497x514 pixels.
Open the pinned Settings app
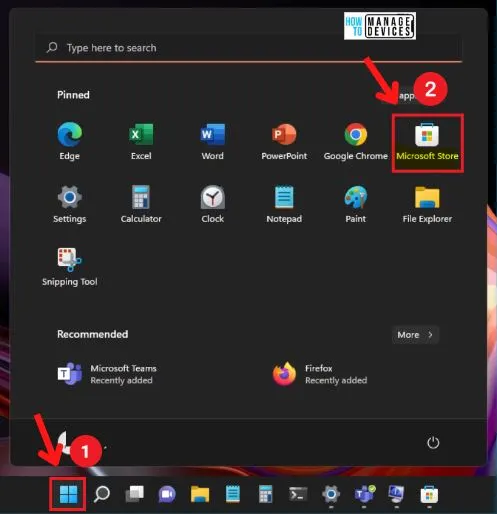(69, 204)
